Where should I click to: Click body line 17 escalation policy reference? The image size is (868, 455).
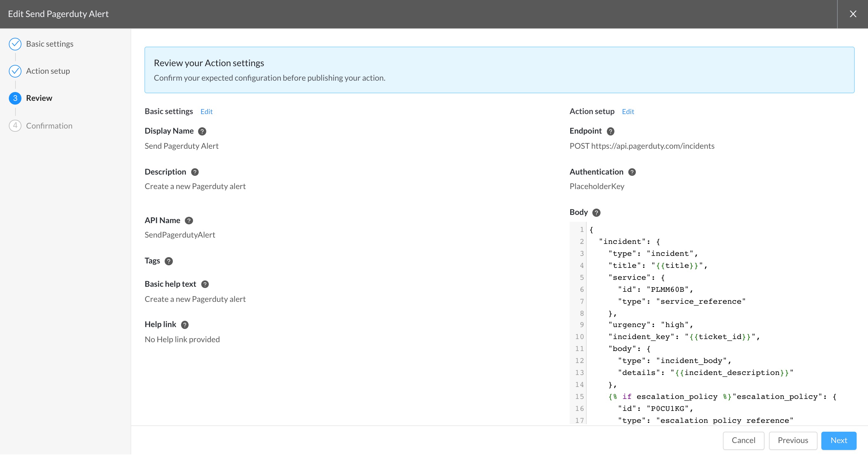point(706,420)
